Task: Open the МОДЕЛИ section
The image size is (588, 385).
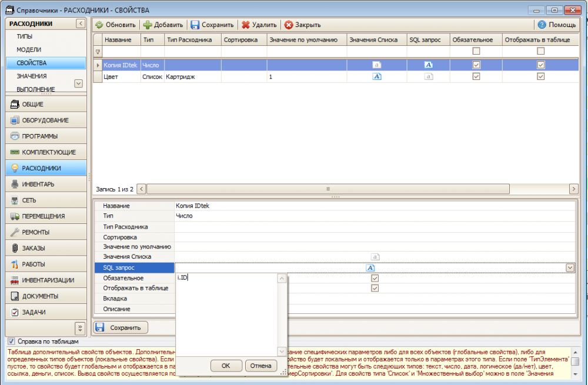Action: (x=29, y=50)
